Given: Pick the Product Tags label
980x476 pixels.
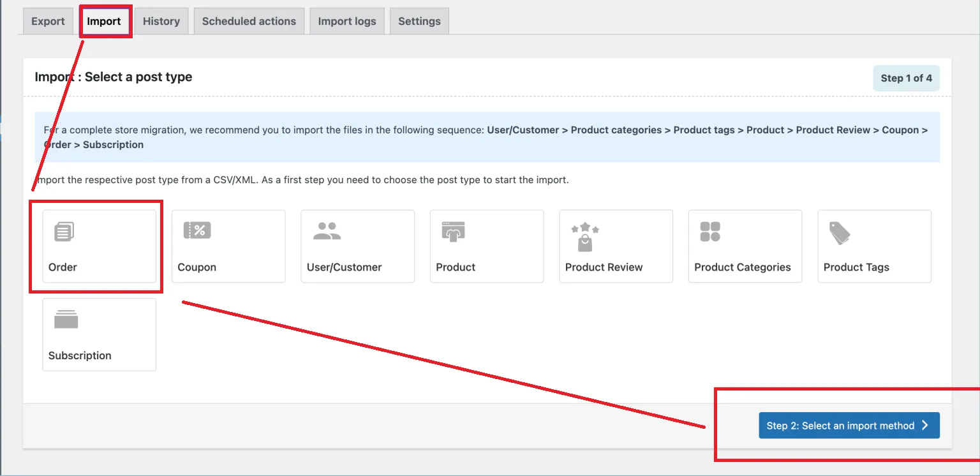Looking at the screenshot, I should [856, 267].
